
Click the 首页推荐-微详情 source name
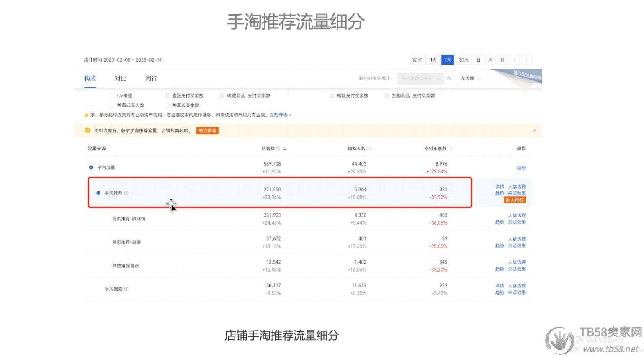[129, 219]
